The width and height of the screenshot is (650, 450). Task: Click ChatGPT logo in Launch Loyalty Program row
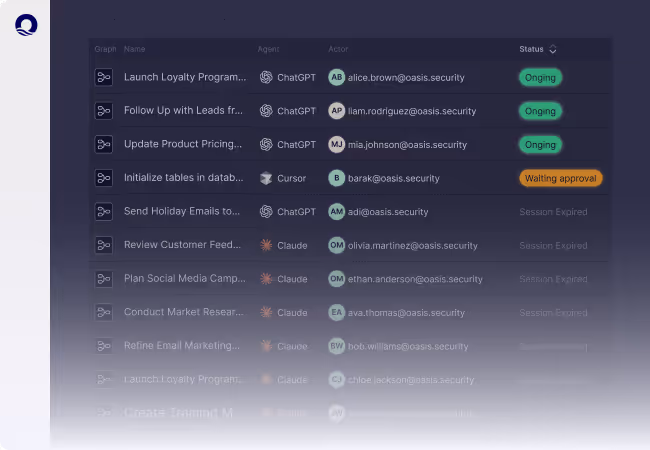pyautogui.click(x=266, y=77)
